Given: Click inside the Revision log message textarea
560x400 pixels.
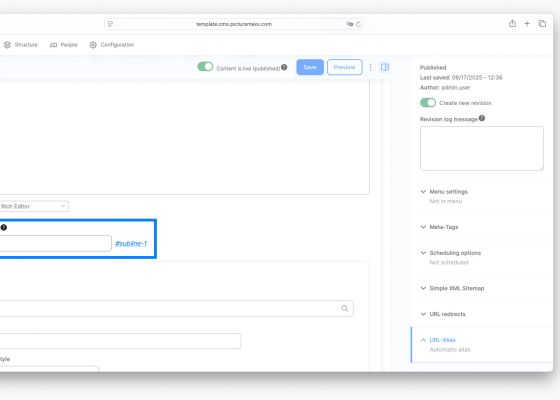Looking at the screenshot, I should (482, 148).
